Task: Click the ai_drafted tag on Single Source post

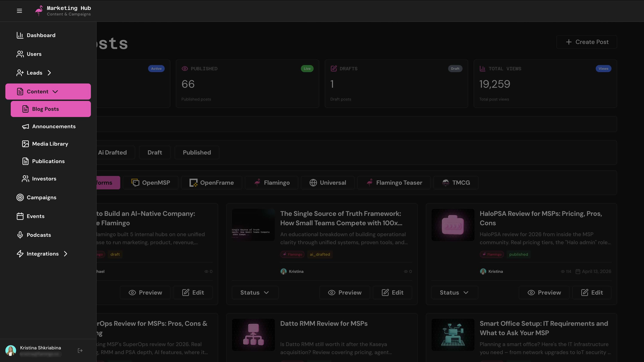Action: 320,254
